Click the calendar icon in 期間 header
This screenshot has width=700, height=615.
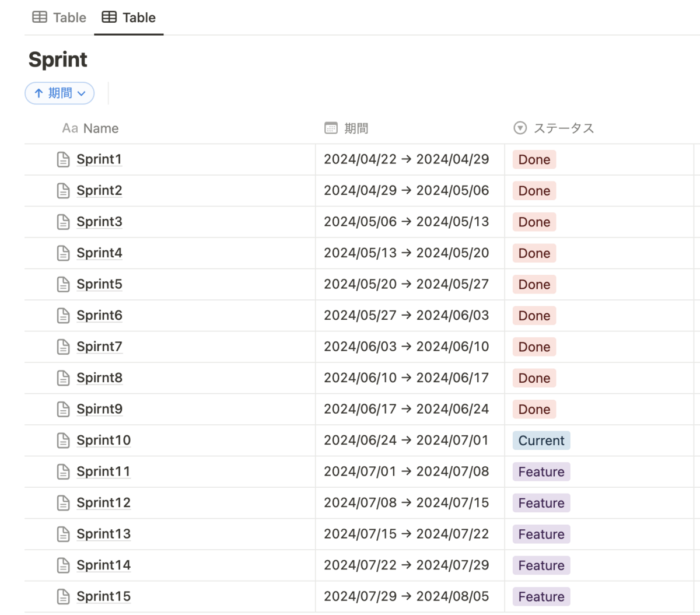331,128
